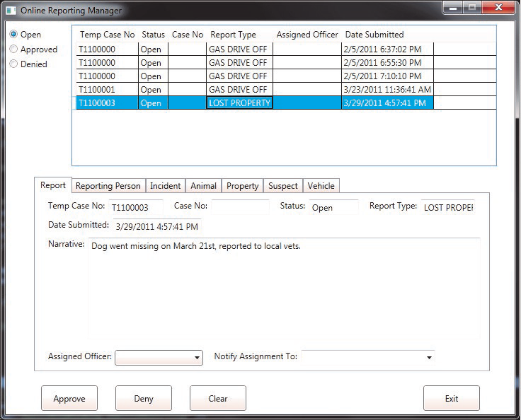The height and width of the screenshot is (420, 521).
Task: Expand the Notify Assignment To dropdown
Action: point(368,358)
